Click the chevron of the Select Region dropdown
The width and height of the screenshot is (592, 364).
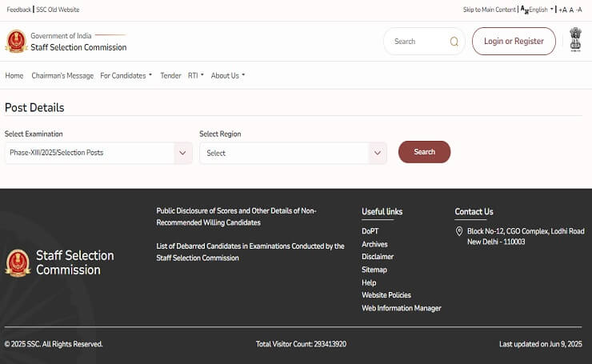378,153
